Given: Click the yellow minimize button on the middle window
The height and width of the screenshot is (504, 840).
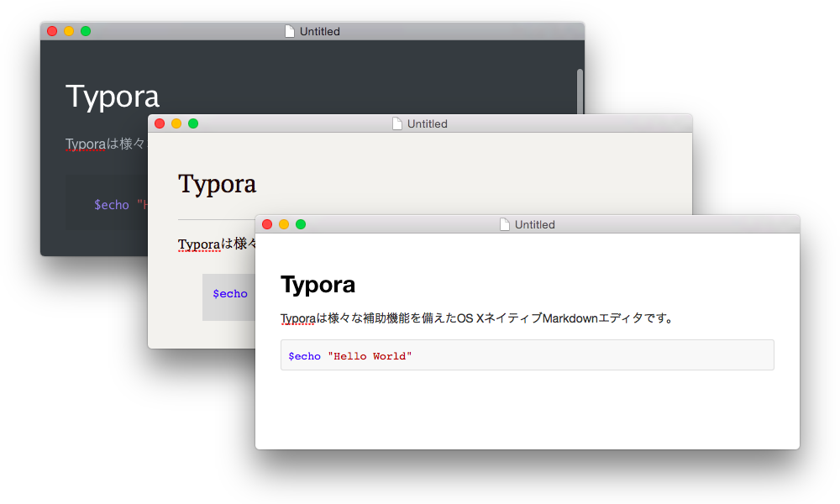Looking at the screenshot, I should point(176,123).
